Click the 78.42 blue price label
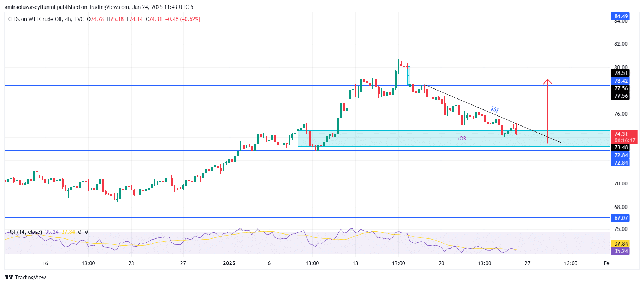This screenshot has height=285, width=644. click(x=621, y=81)
